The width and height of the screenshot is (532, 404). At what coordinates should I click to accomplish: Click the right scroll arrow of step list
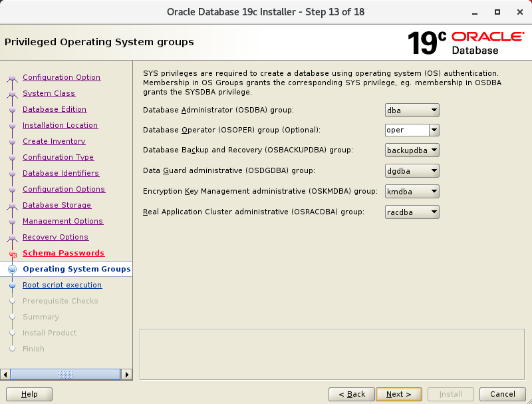127,375
